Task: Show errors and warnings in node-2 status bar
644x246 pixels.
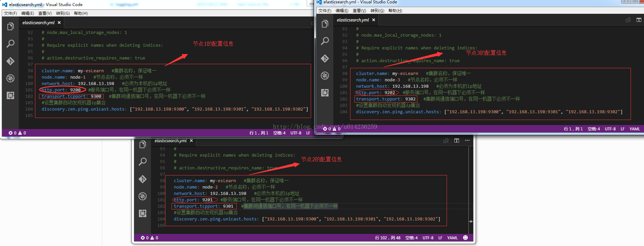Action: 150,238
